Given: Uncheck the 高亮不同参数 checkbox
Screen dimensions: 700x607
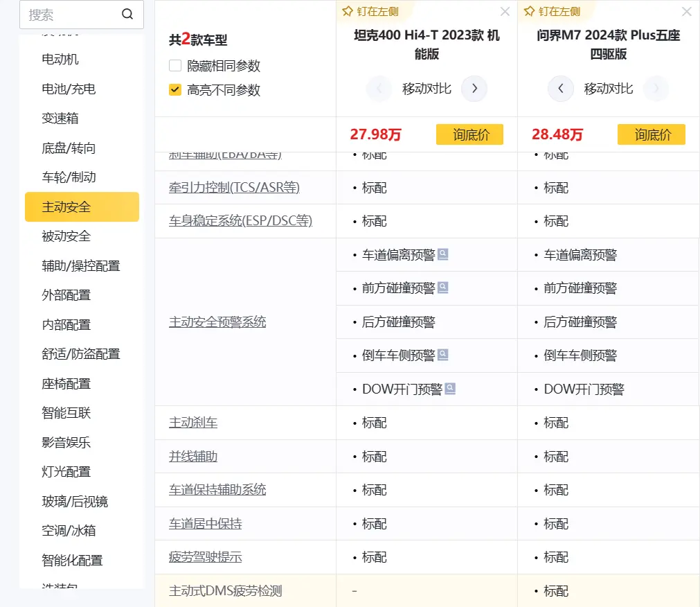Looking at the screenshot, I should coord(175,90).
